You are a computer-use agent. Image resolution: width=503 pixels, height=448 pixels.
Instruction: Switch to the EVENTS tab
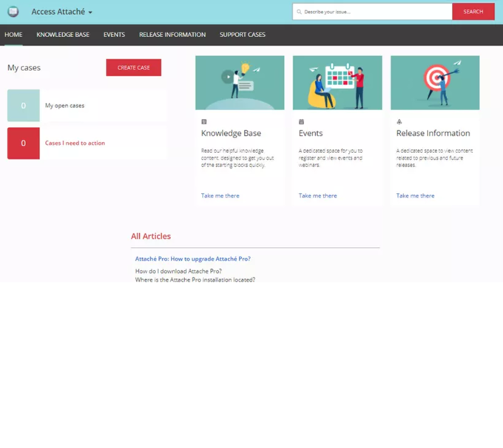point(114,35)
